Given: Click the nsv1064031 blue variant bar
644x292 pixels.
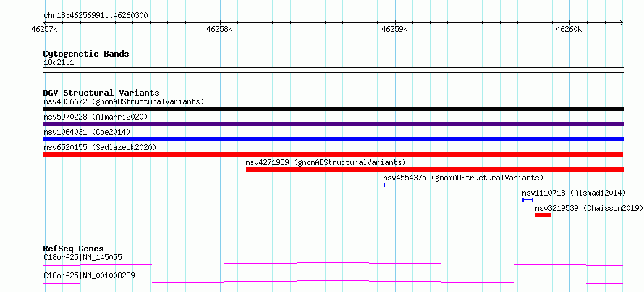Looking at the screenshot, I should tap(333, 139).
